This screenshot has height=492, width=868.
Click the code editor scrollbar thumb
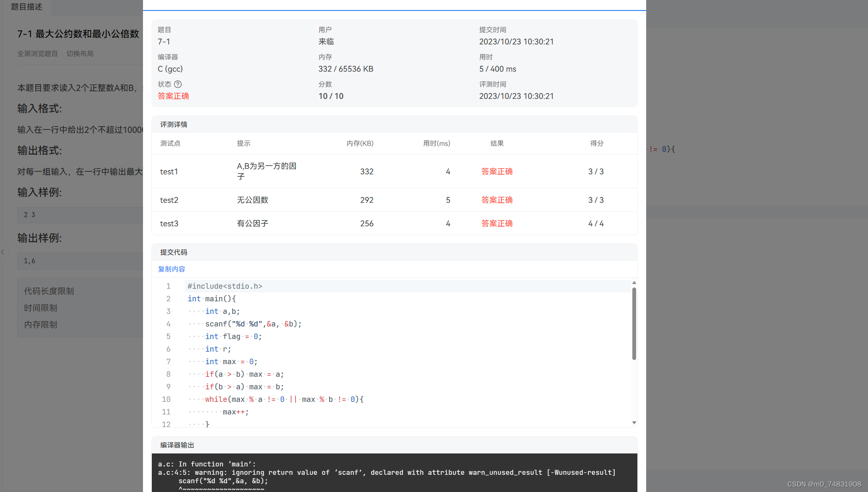(x=634, y=323)
